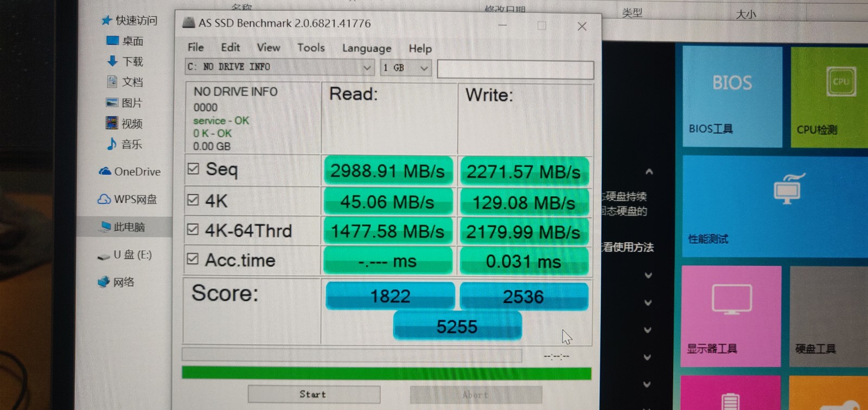Click the greyed Abort button
The width and height of the screenshot is (868, 410).
click(476, 395)
